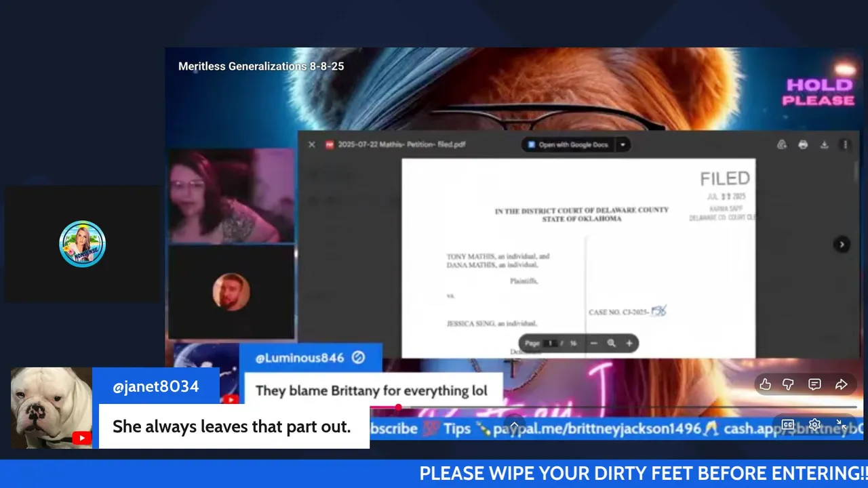This screenshot has height=488, width=868.
Task: Print the PDF document
Action: click(803, 144)
